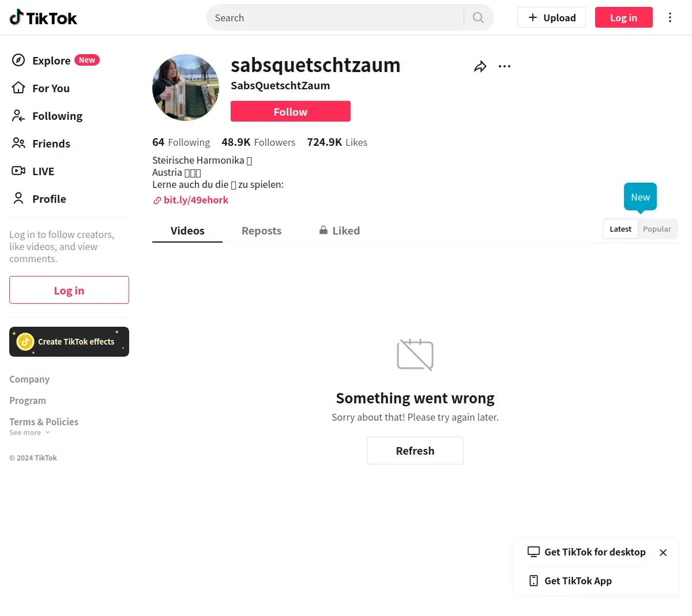
Task: Dismiss the Get TikTok for desktop popup
Action: pos(663,553)
